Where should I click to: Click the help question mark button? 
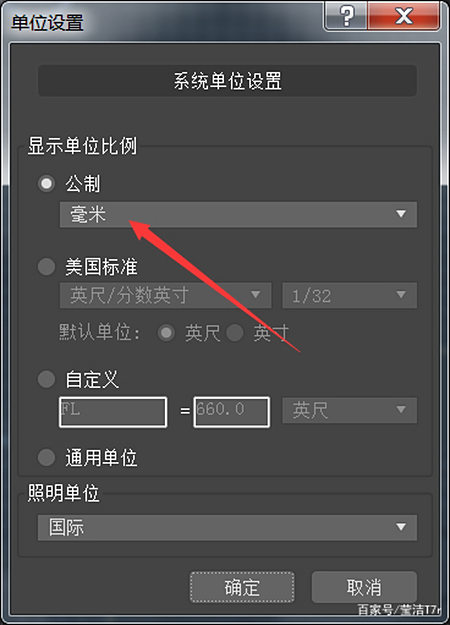tap(346, 16)
